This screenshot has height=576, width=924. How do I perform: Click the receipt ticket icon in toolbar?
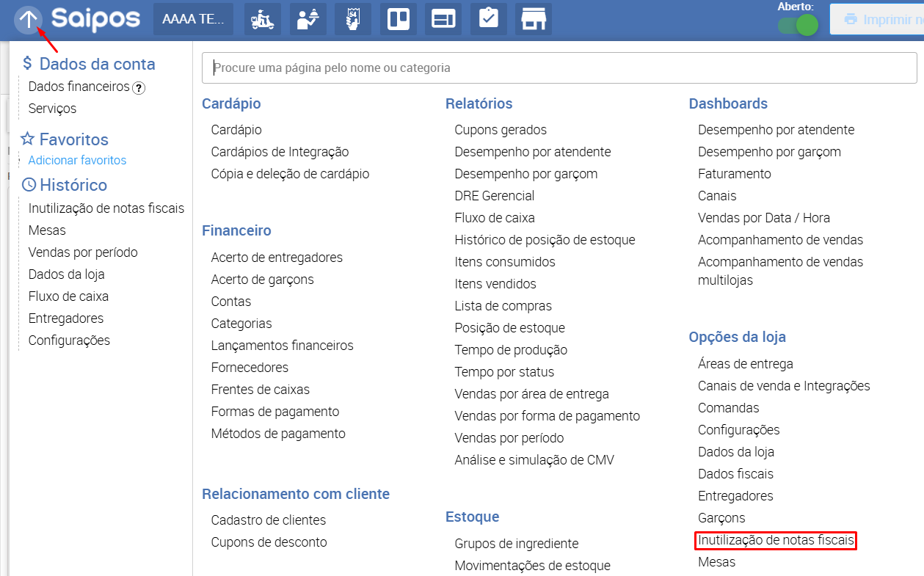(353, 20)
